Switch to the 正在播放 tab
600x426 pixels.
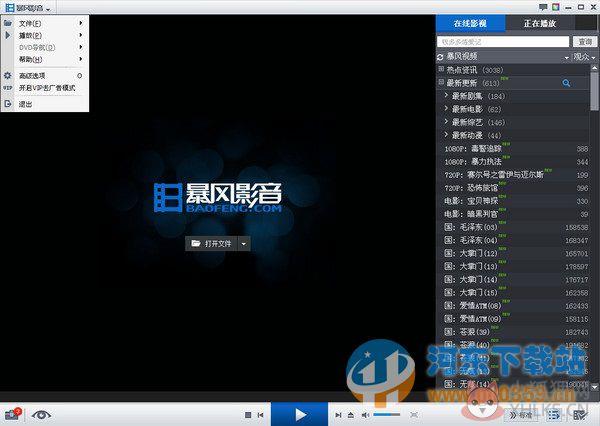click(x=540, y=23)
